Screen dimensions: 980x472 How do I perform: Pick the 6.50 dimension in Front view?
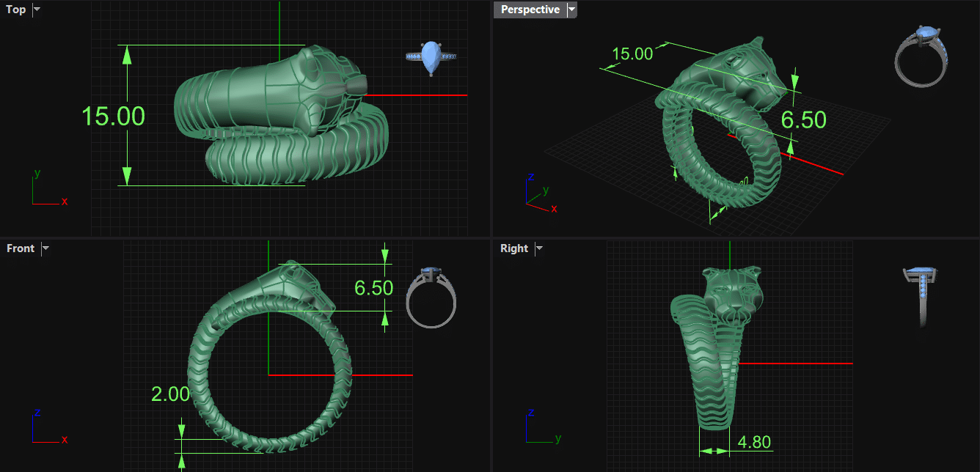pos(373,288)
